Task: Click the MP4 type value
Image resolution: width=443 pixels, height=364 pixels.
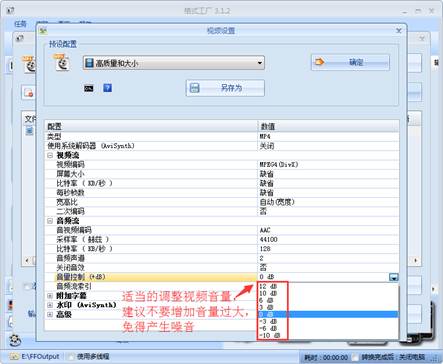Action: click(x=265, y=136)
